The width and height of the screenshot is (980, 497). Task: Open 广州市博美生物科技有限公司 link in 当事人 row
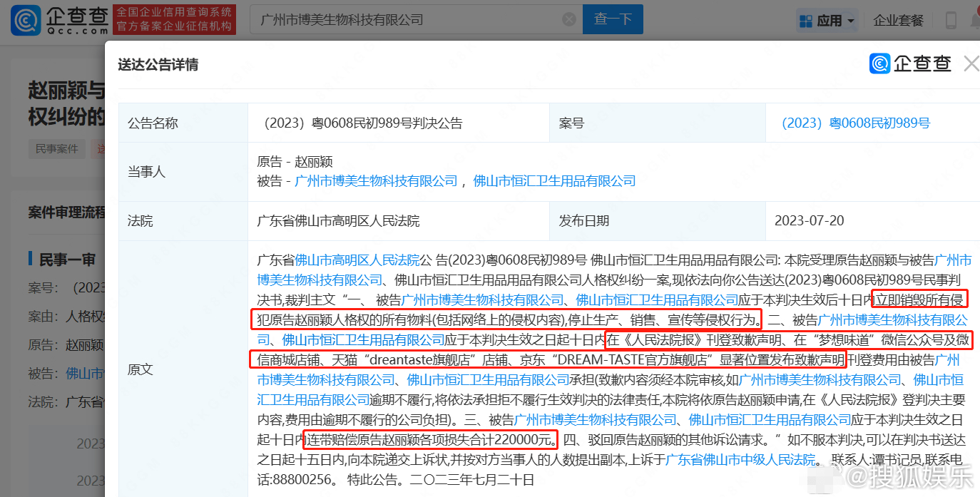pyautogui.click(x=376, y=181)
